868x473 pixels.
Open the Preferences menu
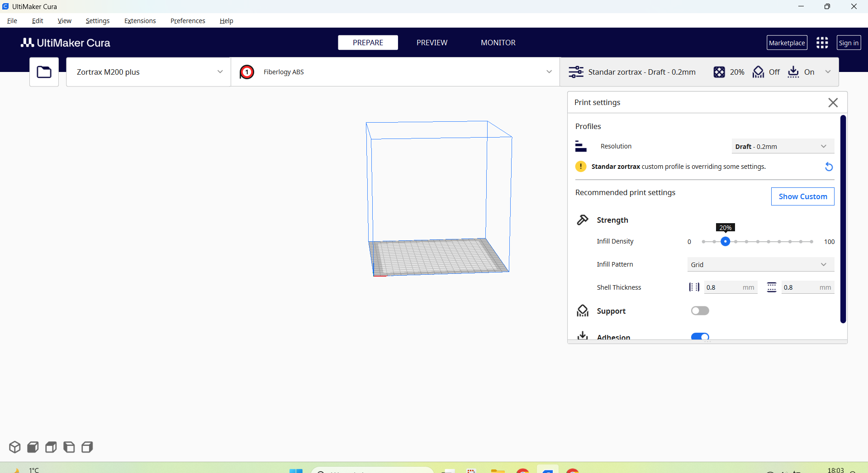(x=188, y=21)
